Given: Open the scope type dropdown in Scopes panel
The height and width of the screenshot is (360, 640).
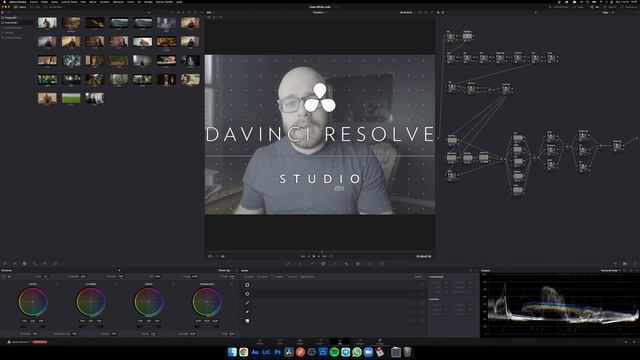Looking at the screenshot, I should (x=611, y=271).
